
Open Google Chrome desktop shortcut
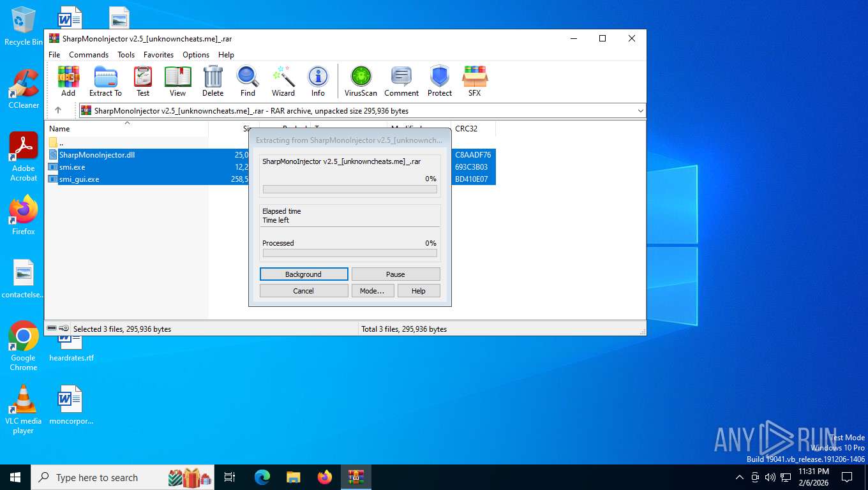click(24, 346)
